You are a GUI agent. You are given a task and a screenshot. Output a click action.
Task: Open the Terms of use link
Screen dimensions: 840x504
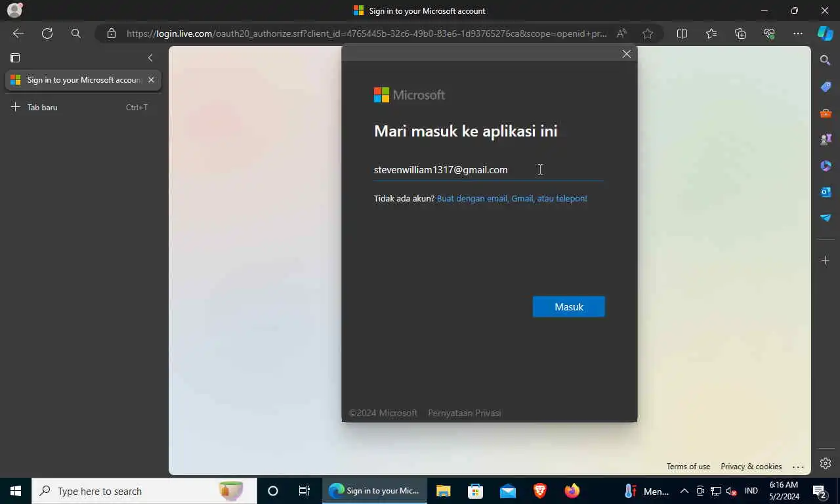tap(688, 467)
